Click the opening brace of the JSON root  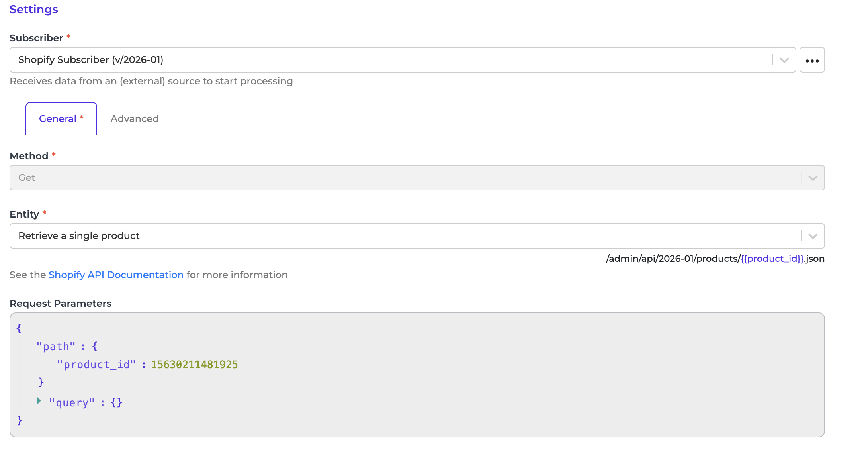19,328
